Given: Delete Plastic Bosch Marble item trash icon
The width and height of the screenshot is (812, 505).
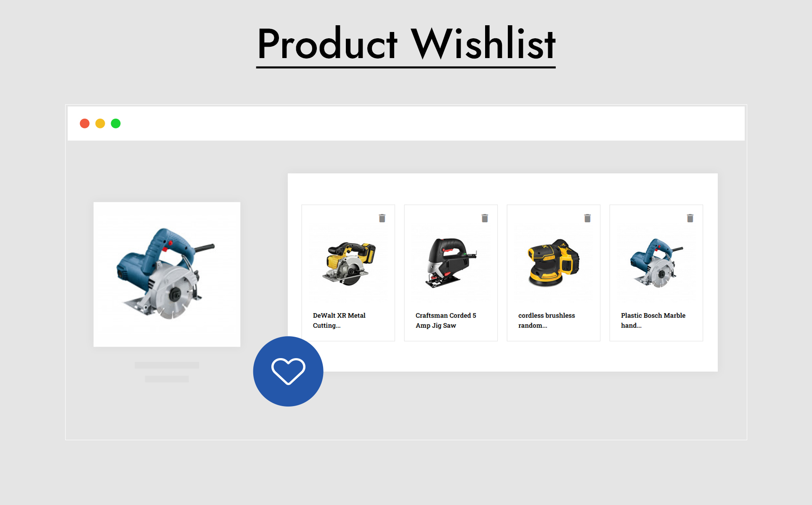Looking at the screenshot, I should click(690, 218).
